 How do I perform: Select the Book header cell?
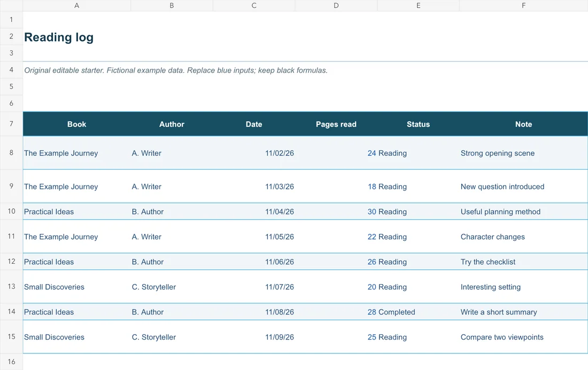(76, 124)
